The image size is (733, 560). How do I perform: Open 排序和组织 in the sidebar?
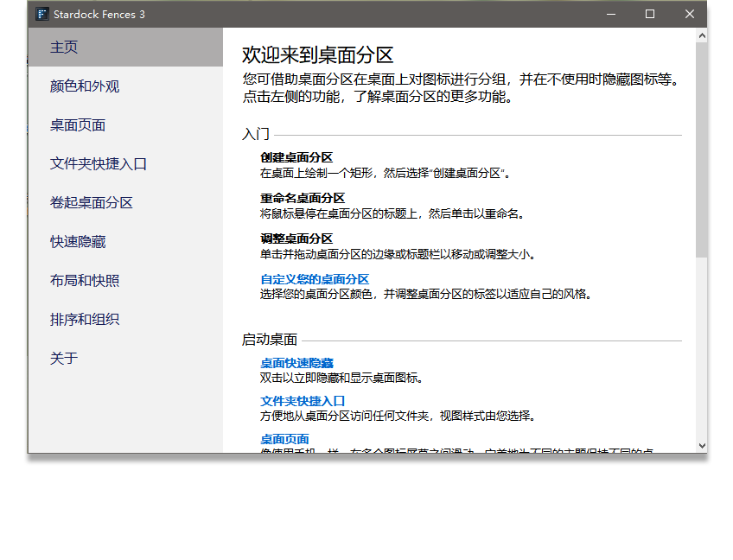pos(85,320)
